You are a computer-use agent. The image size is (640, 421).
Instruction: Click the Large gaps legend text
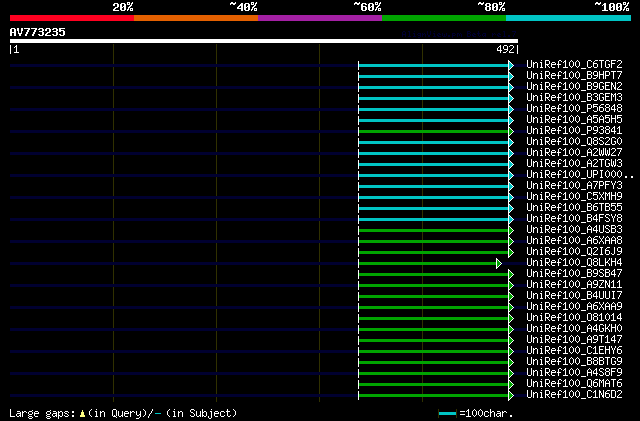tap(123, 413)
